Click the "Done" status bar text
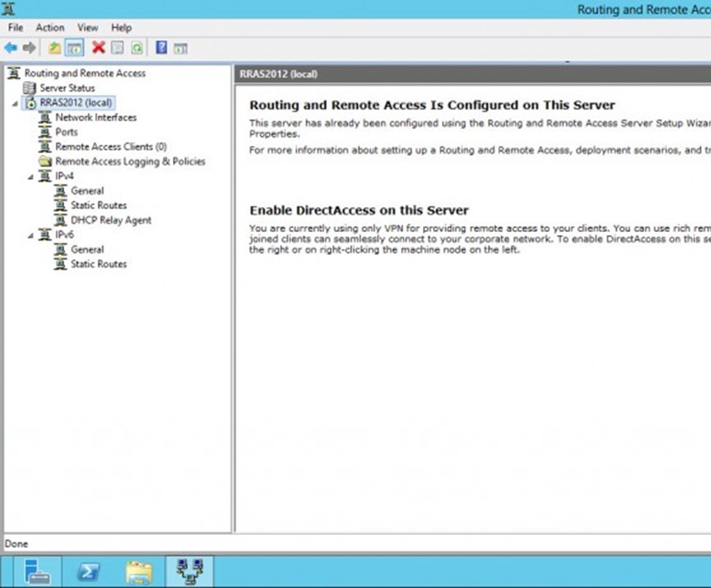This screenshot has height=588, width=711. (x=16, y=544)
